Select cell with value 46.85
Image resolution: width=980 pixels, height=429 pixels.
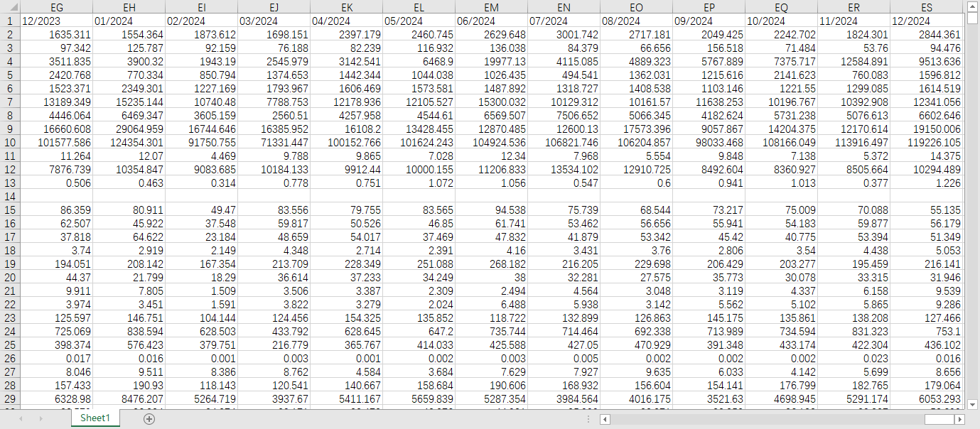(419, 223)
